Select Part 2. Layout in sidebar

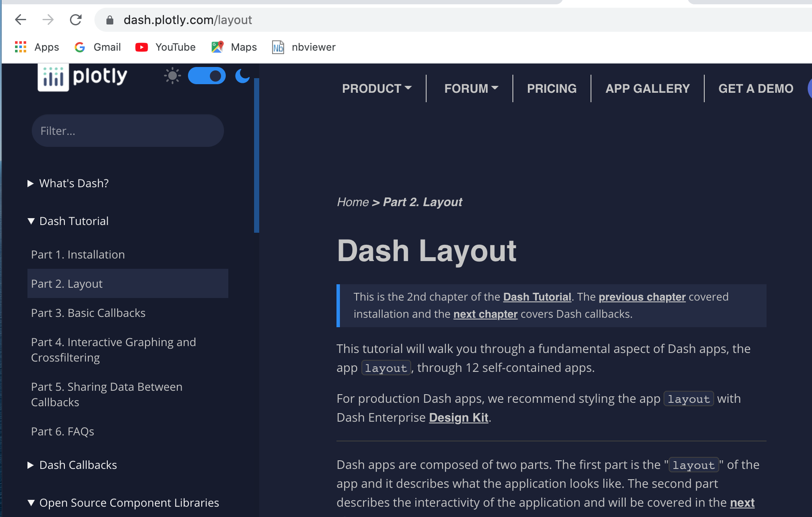(128, 284)
